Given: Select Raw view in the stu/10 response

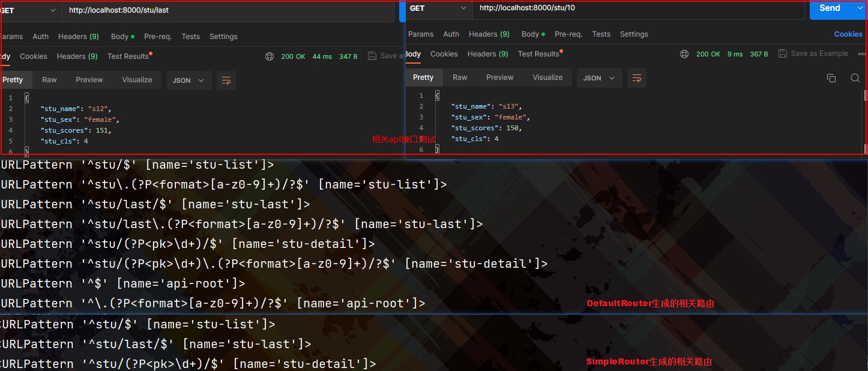Looking at the screenshot, I should click(x=460, y=77).
